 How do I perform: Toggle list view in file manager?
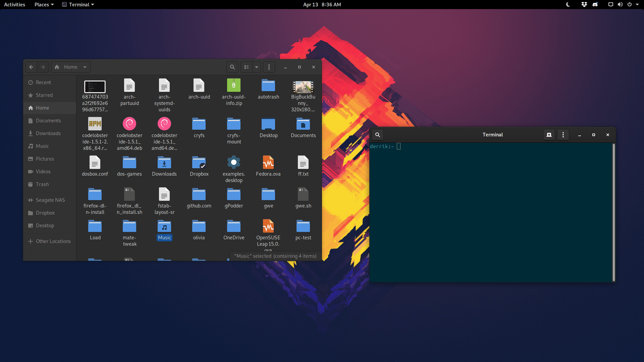[x=247, y=67]
